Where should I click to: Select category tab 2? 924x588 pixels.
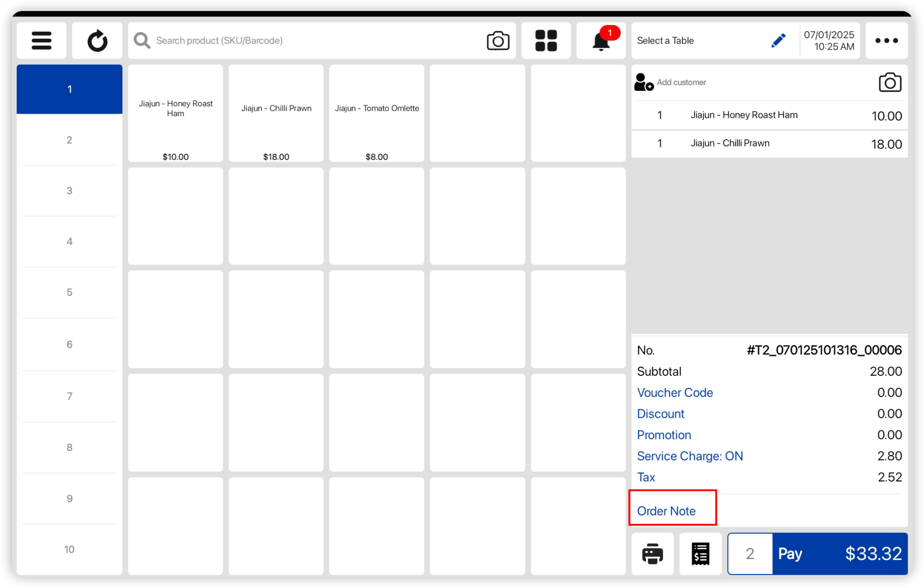[69, 140]
